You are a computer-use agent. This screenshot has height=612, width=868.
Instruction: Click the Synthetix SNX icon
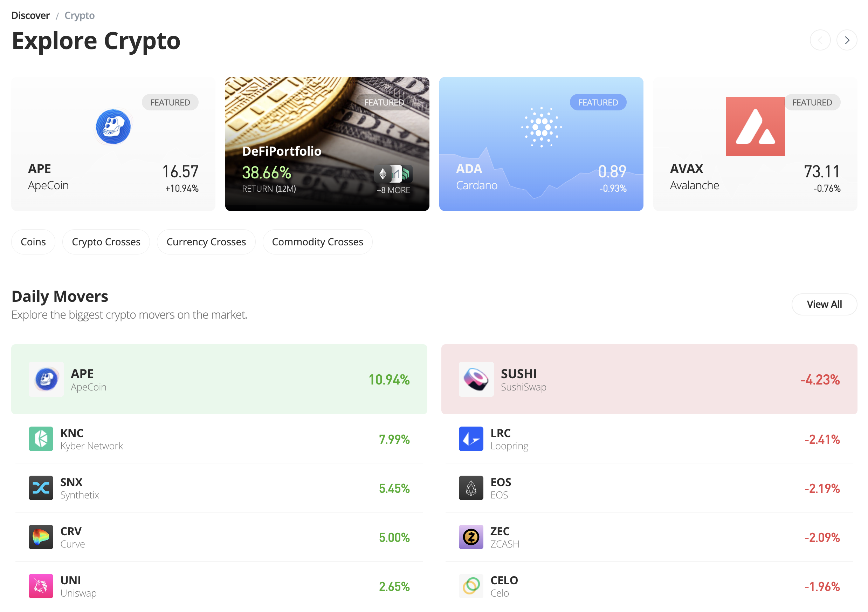point(41,488)
